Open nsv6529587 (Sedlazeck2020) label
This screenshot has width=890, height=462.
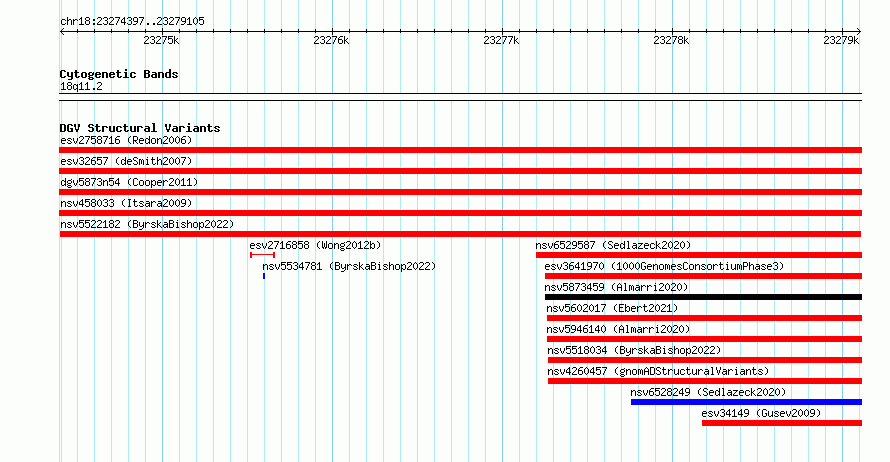[x=614, y=245]
